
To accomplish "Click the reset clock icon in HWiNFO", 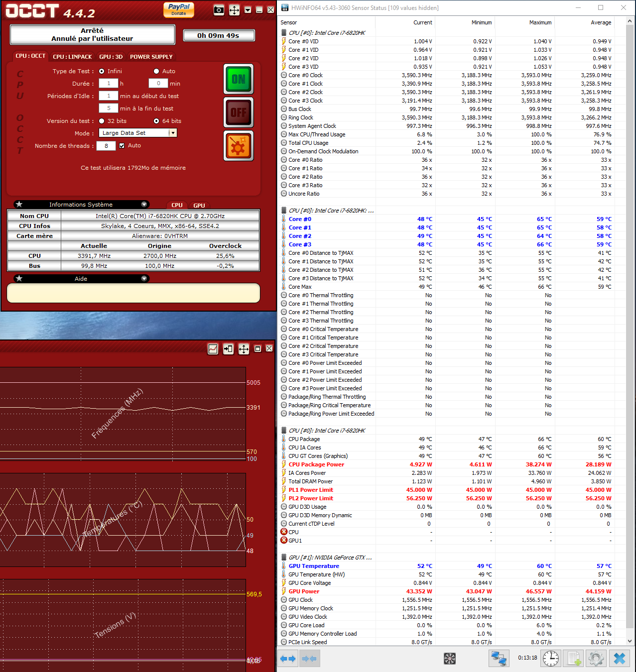I will [551, 659].
